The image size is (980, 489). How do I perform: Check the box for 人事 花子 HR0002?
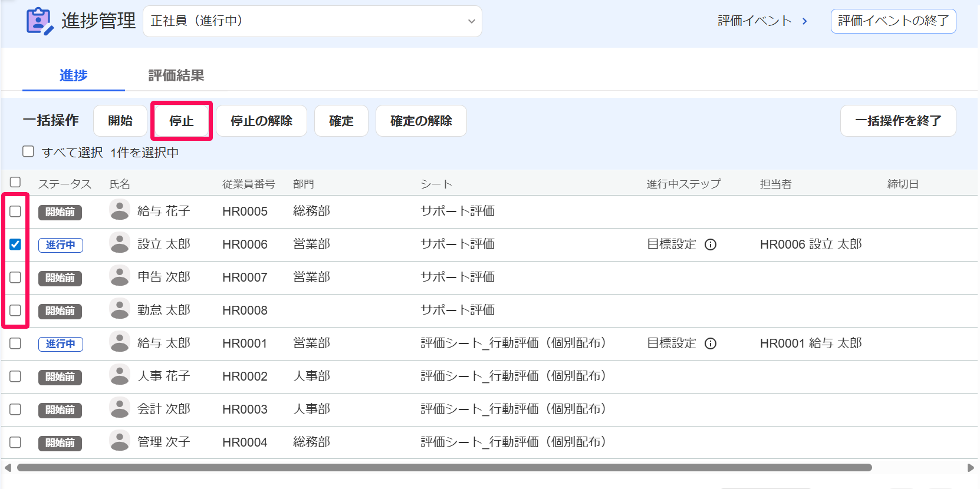[x=15, y=376]
